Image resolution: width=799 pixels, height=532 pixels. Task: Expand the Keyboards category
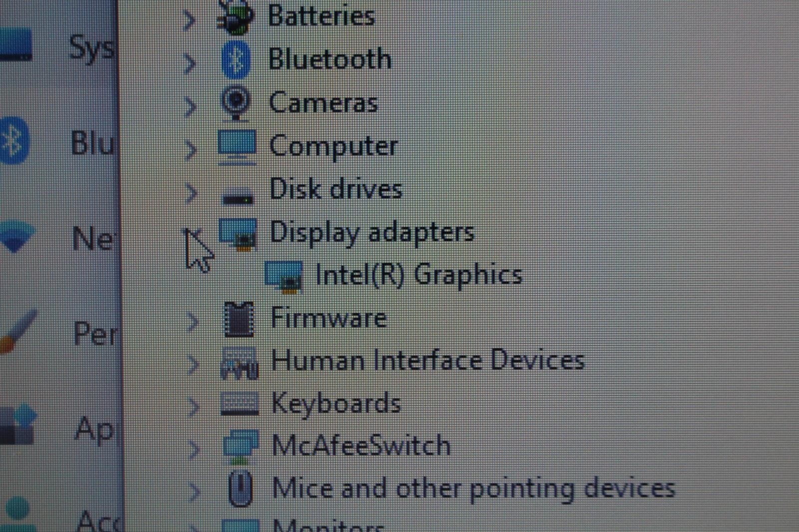(193, 407)
